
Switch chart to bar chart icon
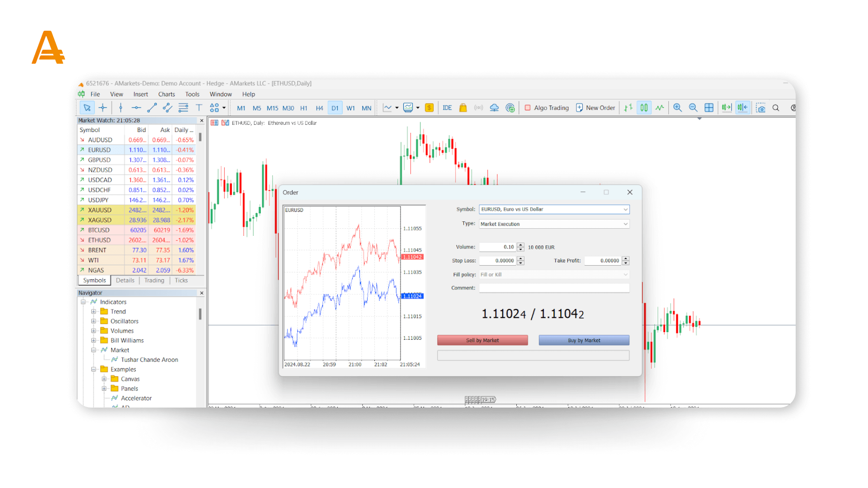coord(628,108)
